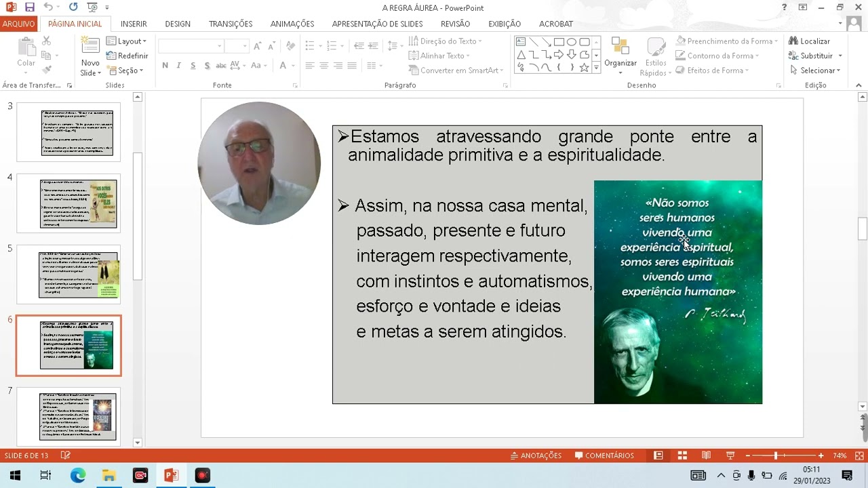Screen dimensions: 868x488
Task: Pick the oval shape in shapes gallery
Action: [x=572, y=42]
